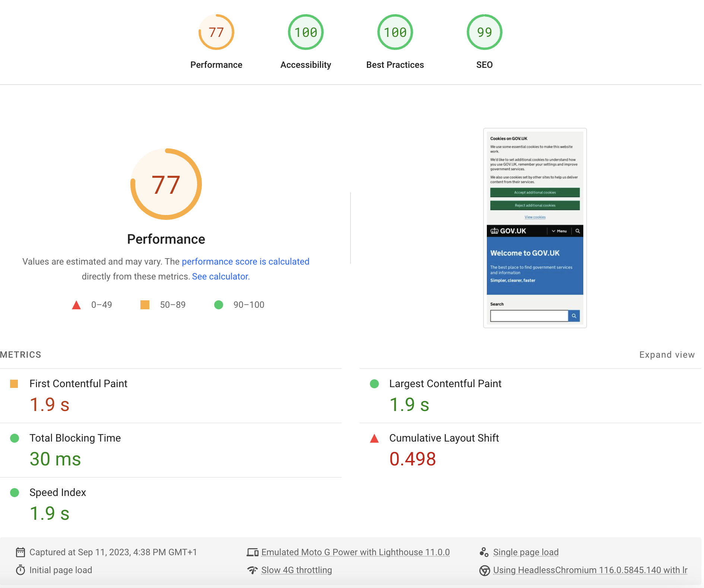
Task: Click the Chromium icon beside HeadlessChromium text
Action: coord(484,570)
